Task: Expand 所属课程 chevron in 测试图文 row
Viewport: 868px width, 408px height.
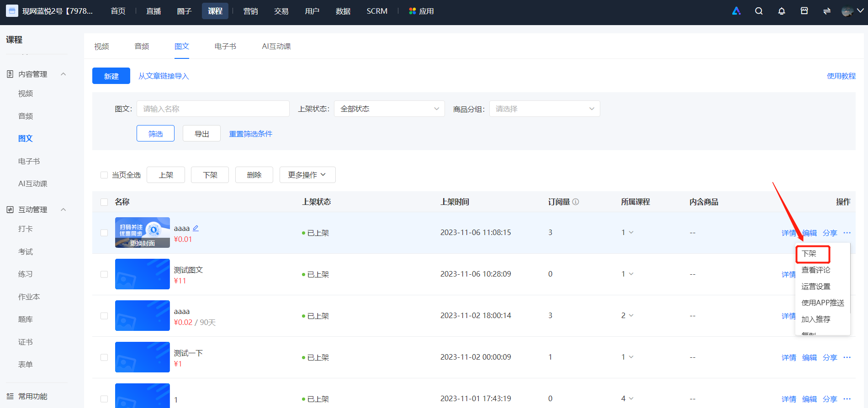Action: click(x=631, y=274)
